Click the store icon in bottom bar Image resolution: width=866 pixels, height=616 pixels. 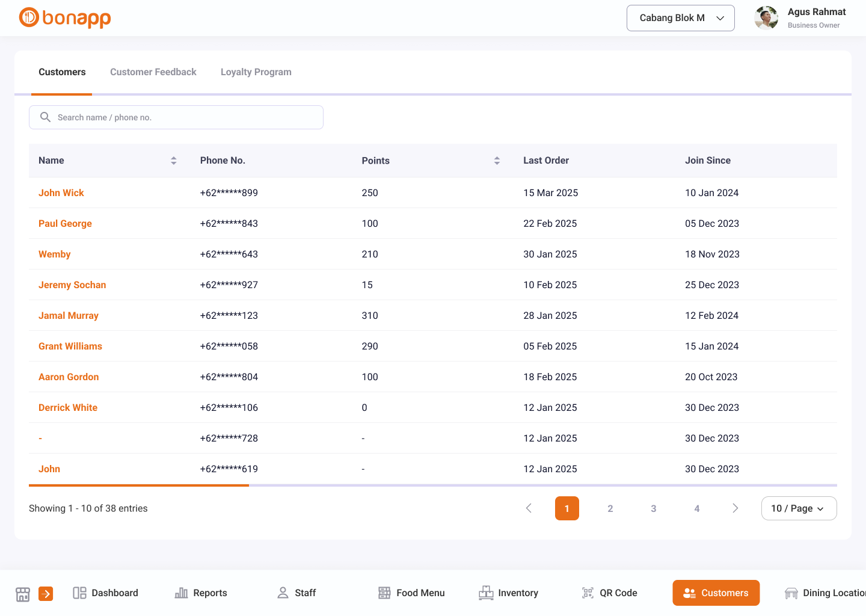[23, 594]
